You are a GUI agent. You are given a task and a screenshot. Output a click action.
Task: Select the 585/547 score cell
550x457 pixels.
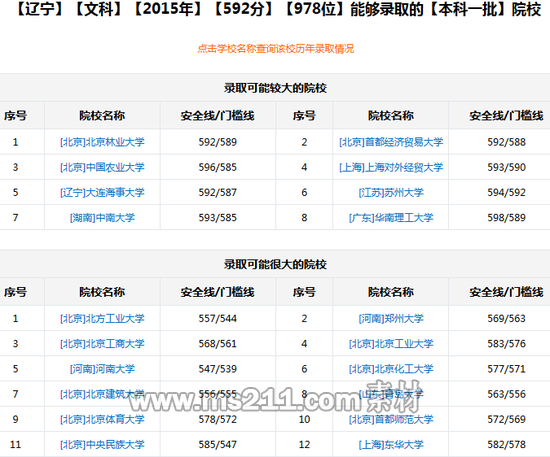(x=217, y=445)
